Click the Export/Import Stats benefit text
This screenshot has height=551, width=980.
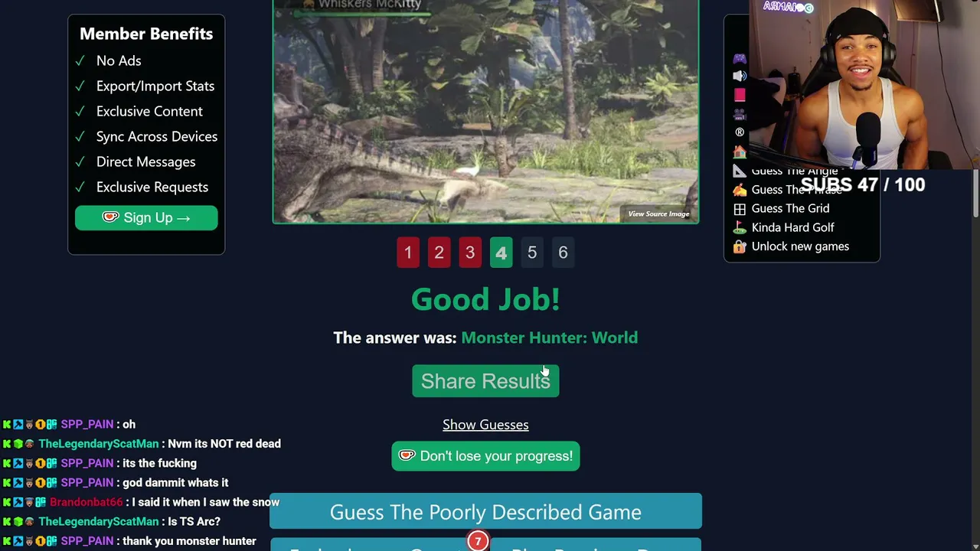click(155, 86)
